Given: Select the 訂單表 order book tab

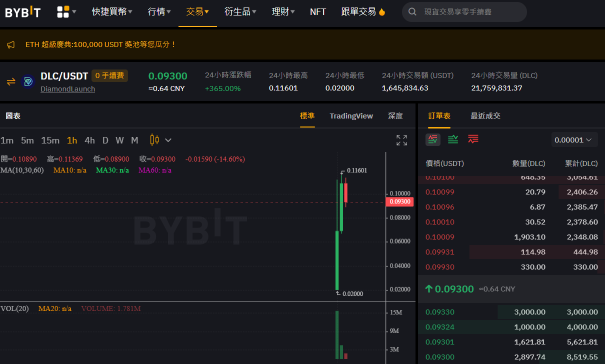Looking at the screenshot, I should click(x=439, y=116).
